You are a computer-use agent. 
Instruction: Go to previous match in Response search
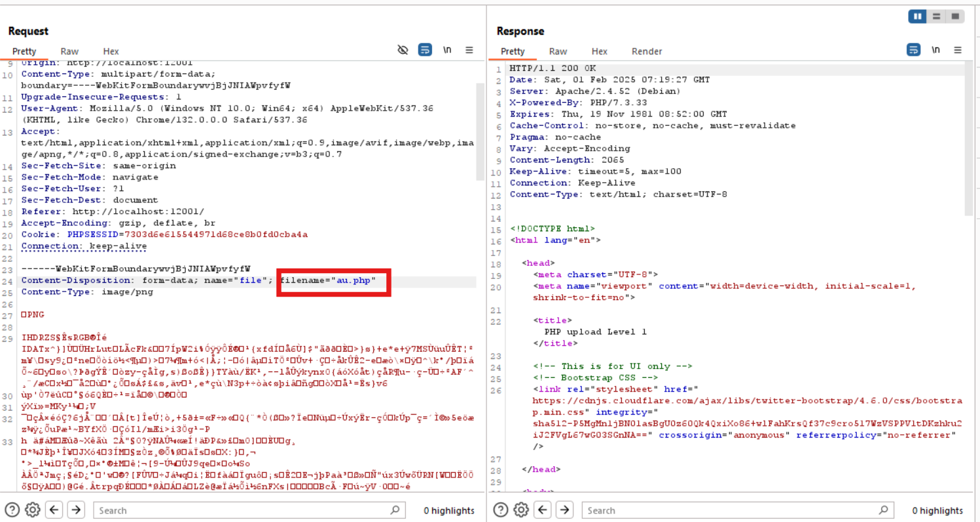tap(543, 510)
